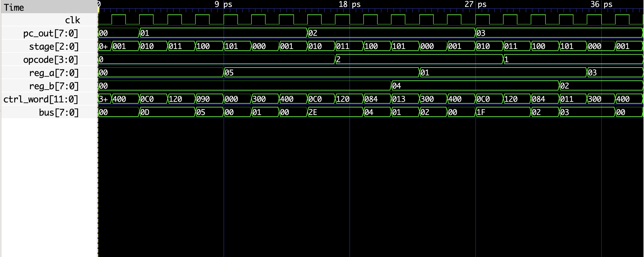Click the 36 ps timeline marker
The height and width of the screenshot is (257, 644).
tap(602, 4)
